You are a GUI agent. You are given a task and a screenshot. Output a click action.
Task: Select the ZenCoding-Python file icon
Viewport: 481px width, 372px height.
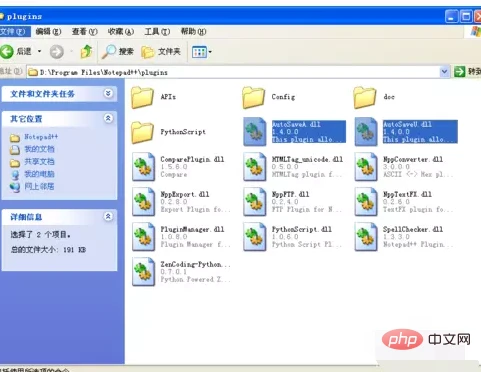click(x=144, y=272)
